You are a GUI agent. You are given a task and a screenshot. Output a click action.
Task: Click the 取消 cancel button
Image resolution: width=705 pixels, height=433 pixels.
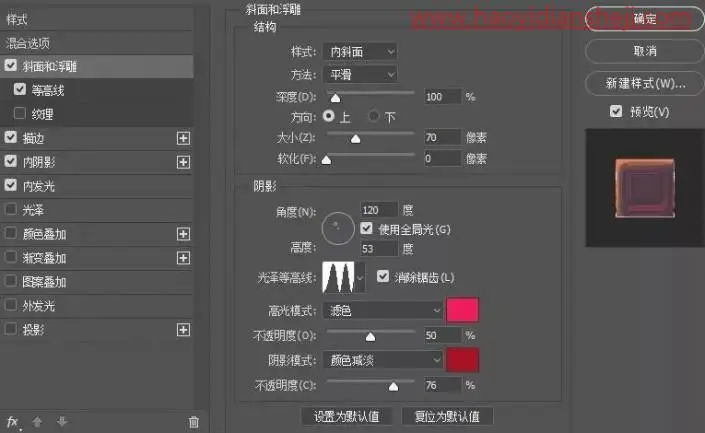(x=645, y=51)
